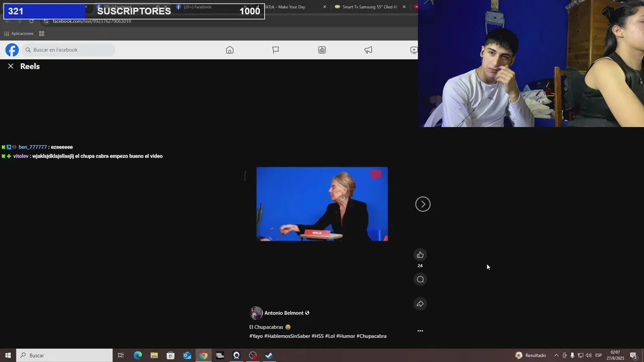Click ben_777777 username in chat overlay

coord(33,147)
